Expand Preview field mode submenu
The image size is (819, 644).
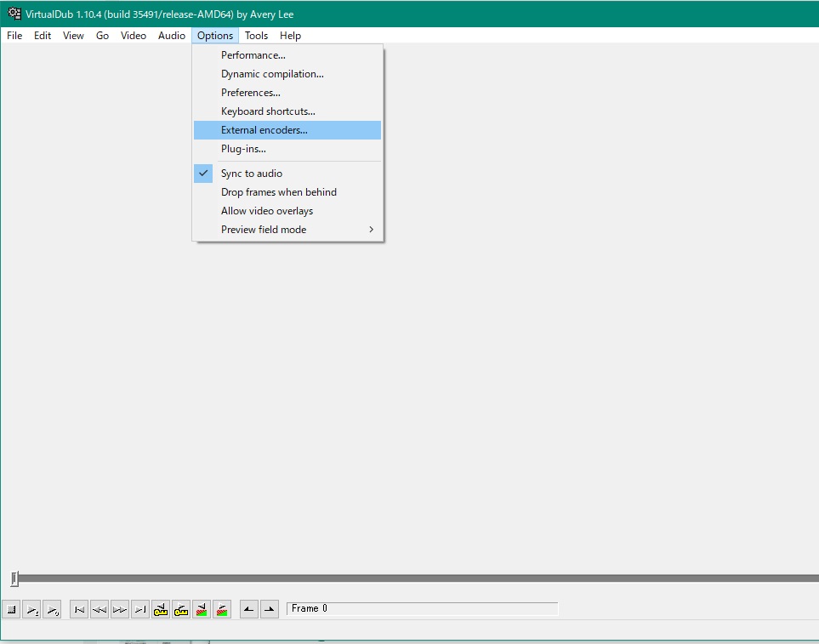(x=287, y=230)
